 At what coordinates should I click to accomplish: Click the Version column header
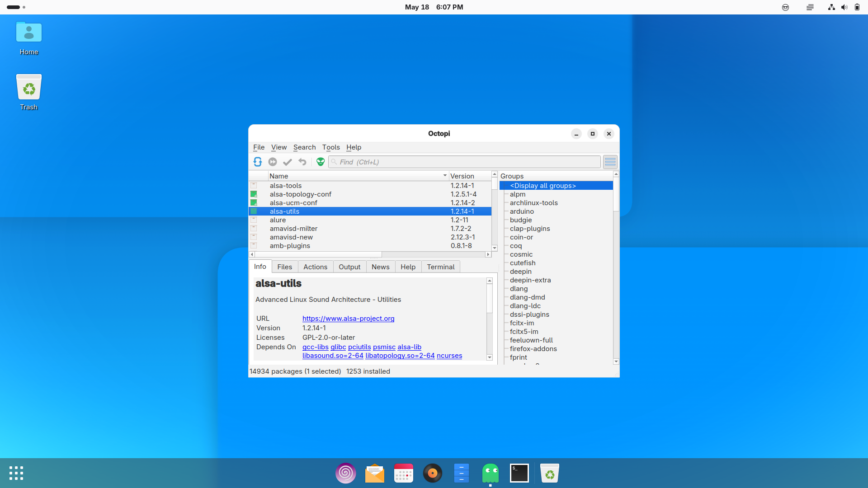[470, 176]
